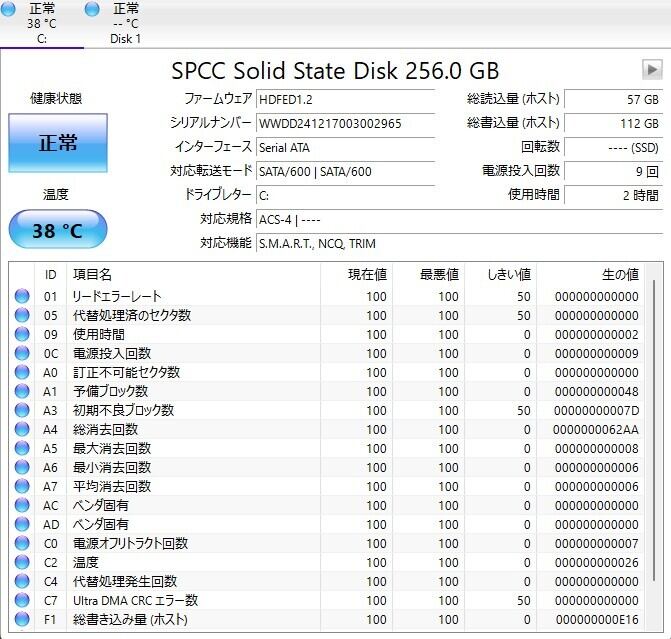Screen dimensions: 671x639
Task: Click the transfer mode SATA/600 | SATA/600 field
Action: pyautogui.click(x=345, y=172)
